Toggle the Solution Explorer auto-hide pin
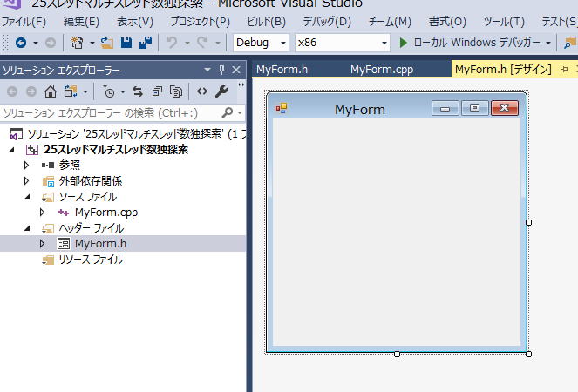 coord(221,70)
